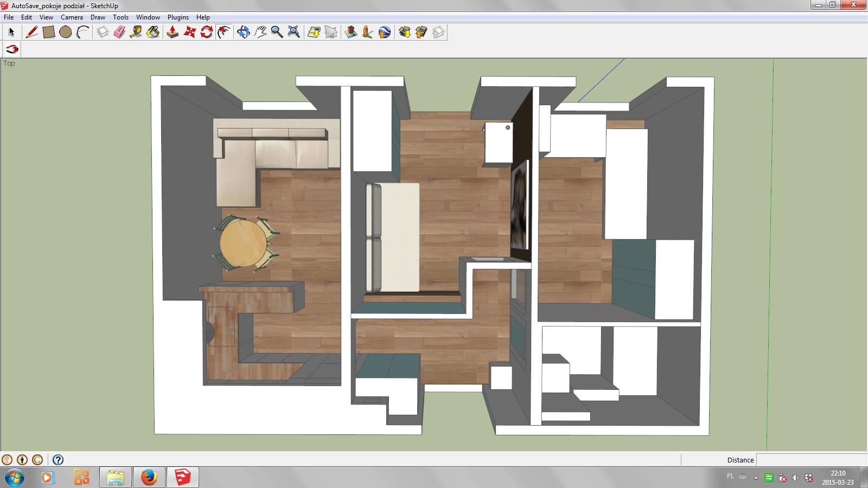Click the round table in the model
This screenshot has width=868, height=488.
(x=243, y=242)
